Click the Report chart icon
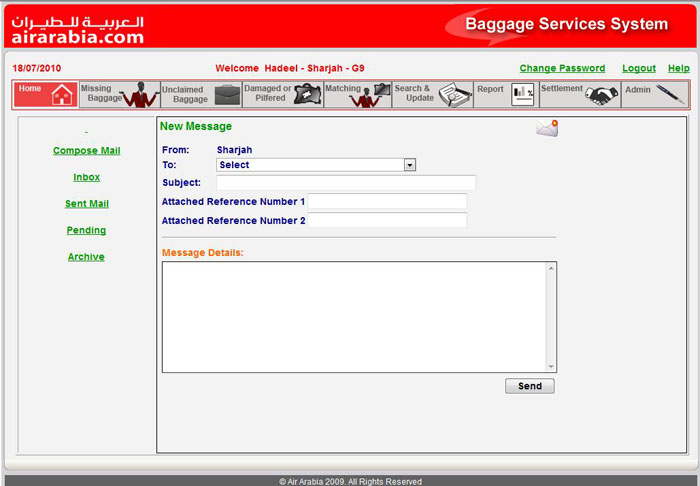700x486 pixels. [x=523, y=95]
